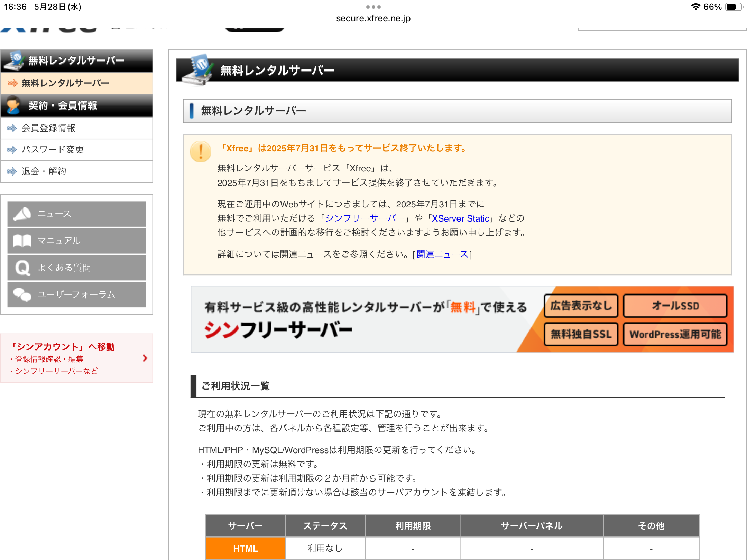Go to 退会・解約 page
The width and height of the screenshot is (747, 560).
[x=76, y=171]
